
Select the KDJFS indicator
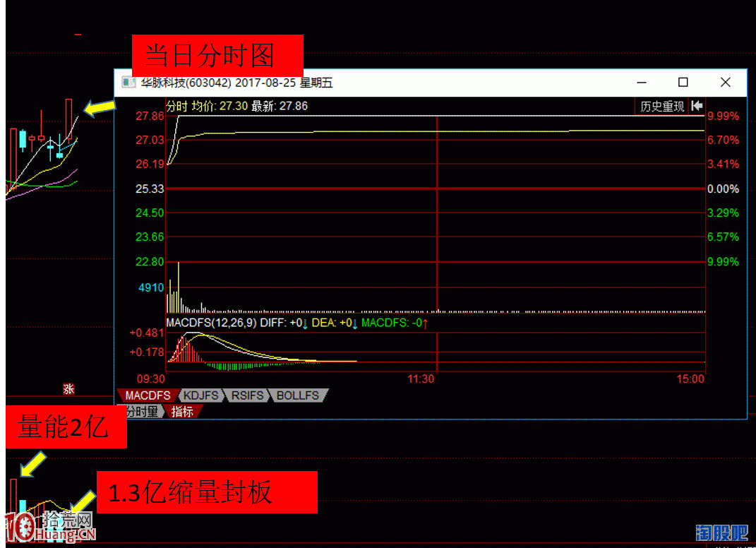(x=202, y=395)
